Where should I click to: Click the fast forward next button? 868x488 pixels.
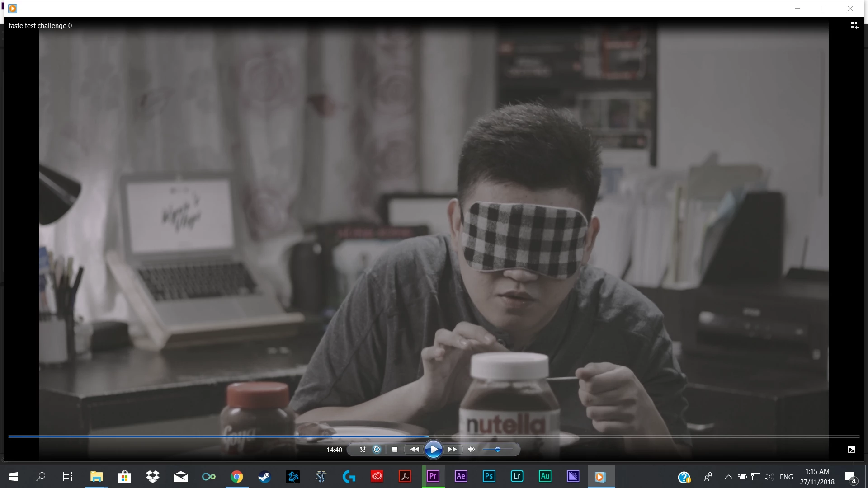452,450
